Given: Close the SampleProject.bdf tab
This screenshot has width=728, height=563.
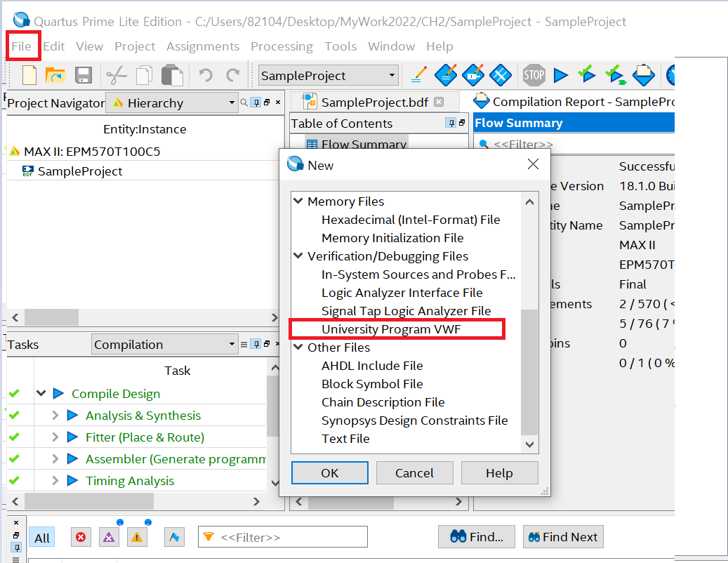Looking at the screenshot, I should 439,102.
